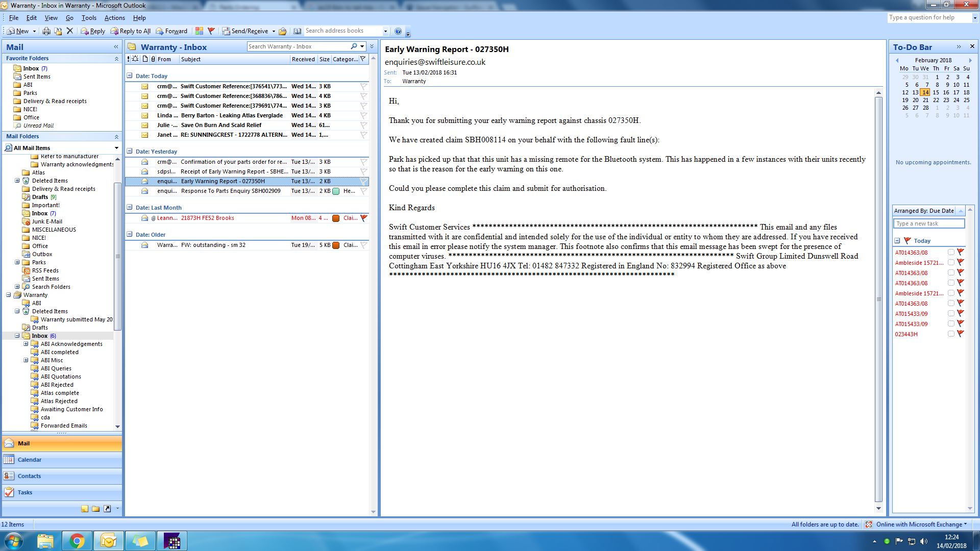Expand the Parks folder tree node

[x=17, y=262]
